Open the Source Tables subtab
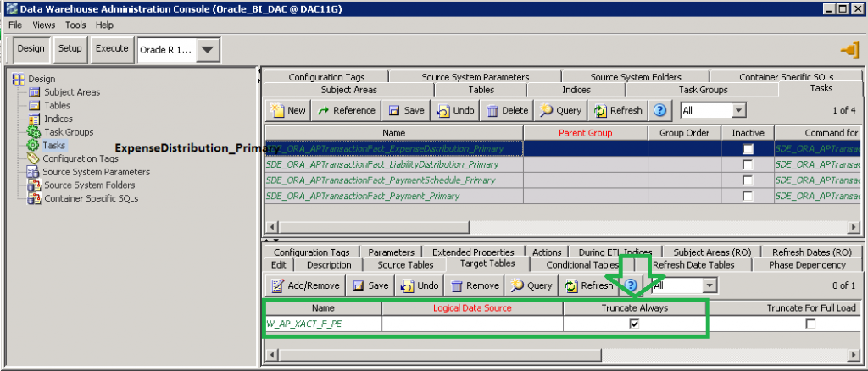Screen dimensions: 868x371 coord(405,265)
